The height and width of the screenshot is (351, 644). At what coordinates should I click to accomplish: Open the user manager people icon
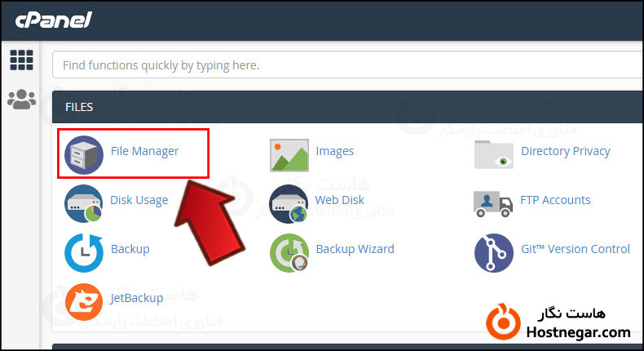(22, 99)
